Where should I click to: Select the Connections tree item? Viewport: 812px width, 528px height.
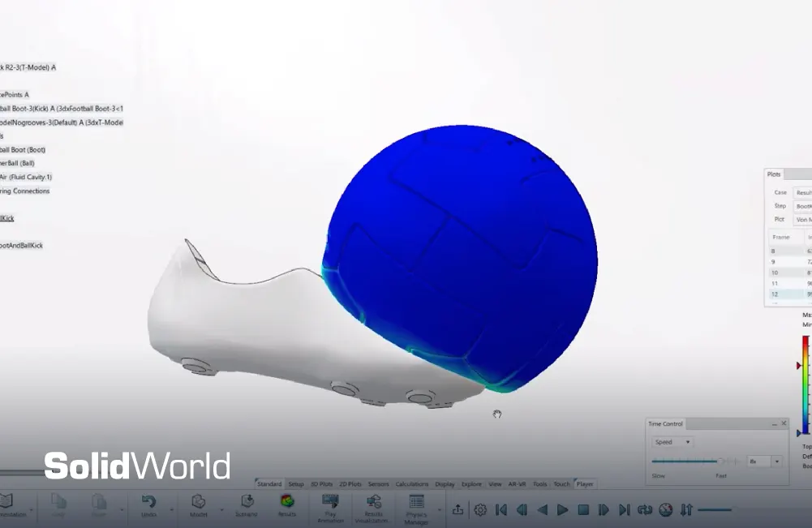(25, 191)
